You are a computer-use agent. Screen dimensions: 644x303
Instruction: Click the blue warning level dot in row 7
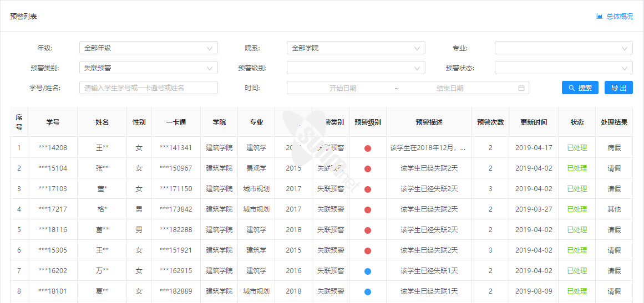(x=368, y=271)
